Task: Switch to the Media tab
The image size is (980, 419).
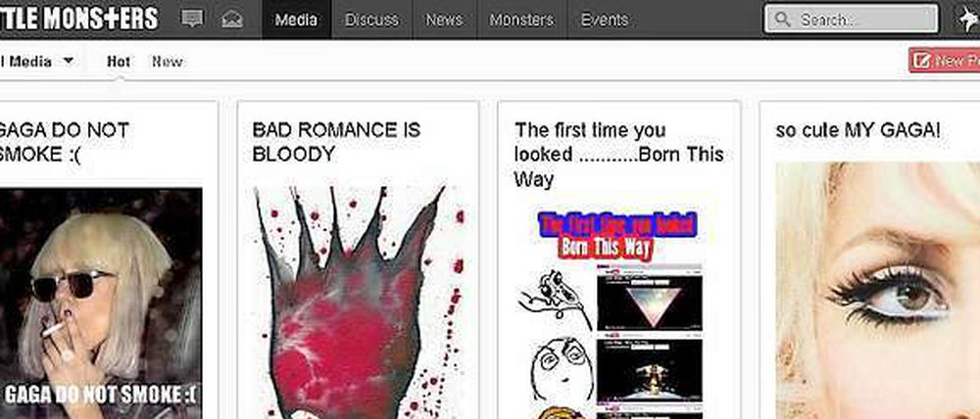Action: click(296, 20)
